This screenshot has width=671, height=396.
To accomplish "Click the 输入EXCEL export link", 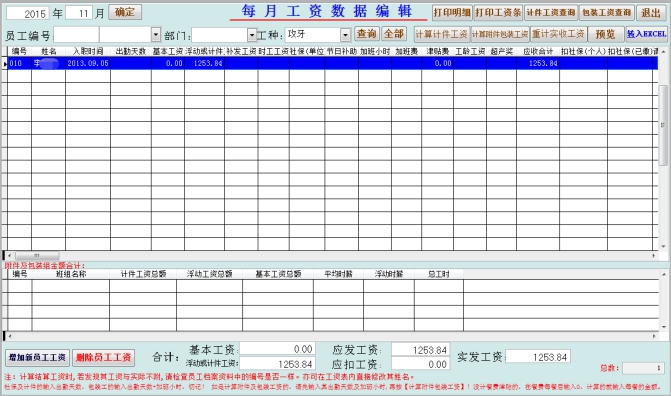I will point(646,34).
